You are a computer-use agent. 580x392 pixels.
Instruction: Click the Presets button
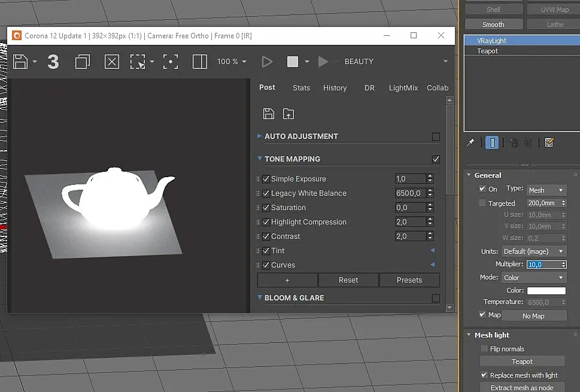pos(409,280)
